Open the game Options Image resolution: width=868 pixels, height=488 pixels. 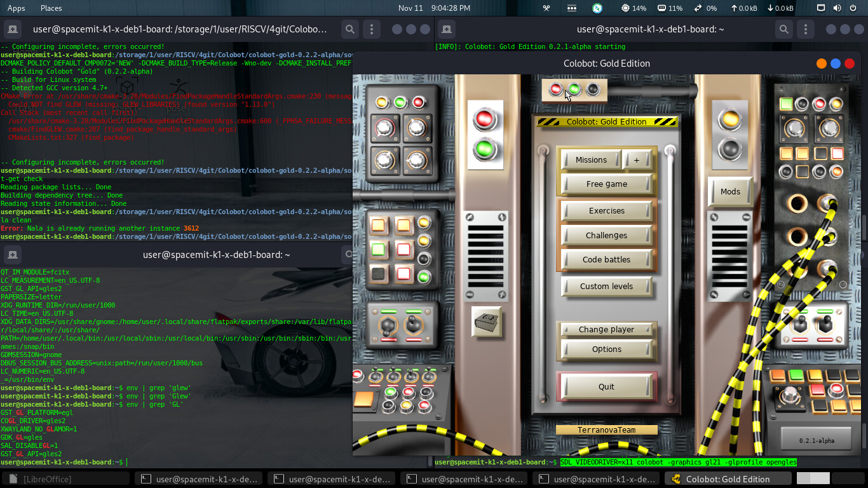[x=606, y=349]
